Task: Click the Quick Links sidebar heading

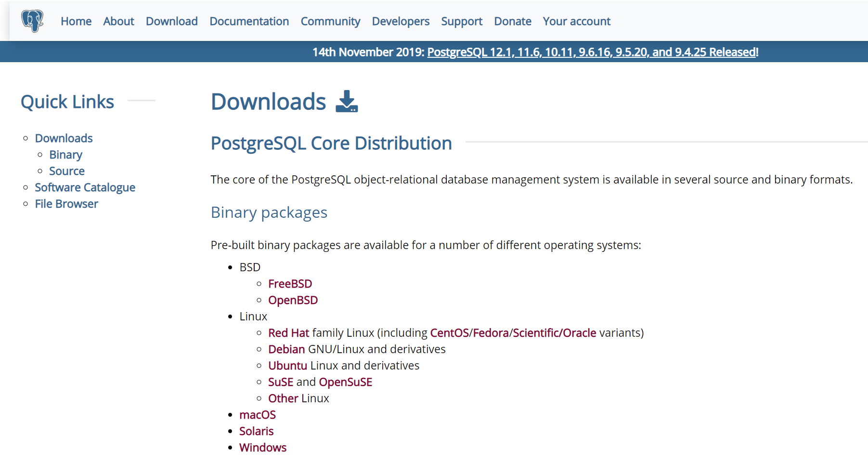Action: pos(67,102)
